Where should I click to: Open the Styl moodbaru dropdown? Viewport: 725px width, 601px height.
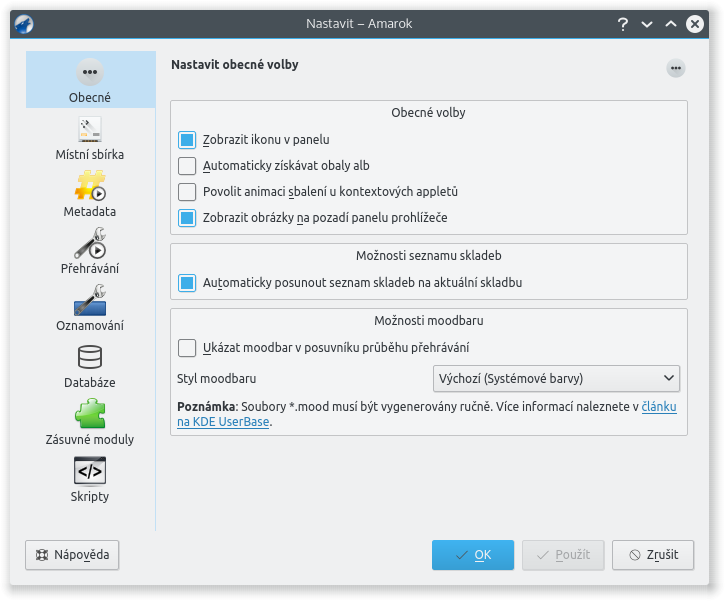[556, 379]
